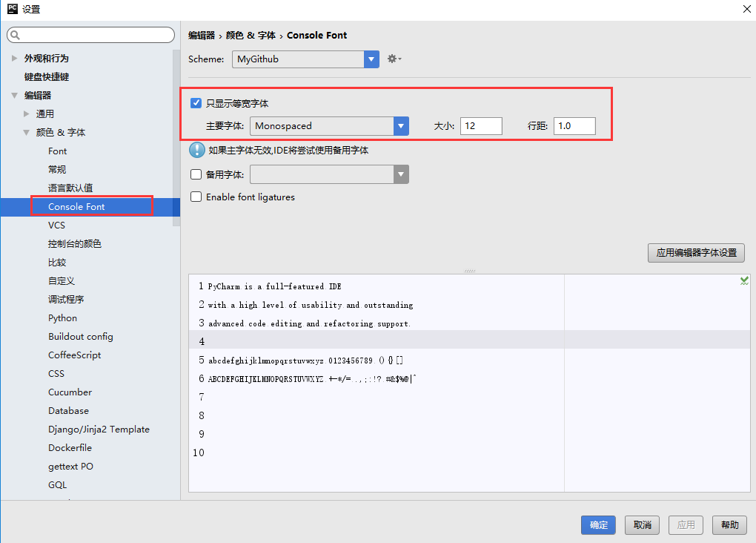Open the Scheme MyGithub dropdown
The width and height of the screenshot is (756, 543).
(x=371, y=59)
